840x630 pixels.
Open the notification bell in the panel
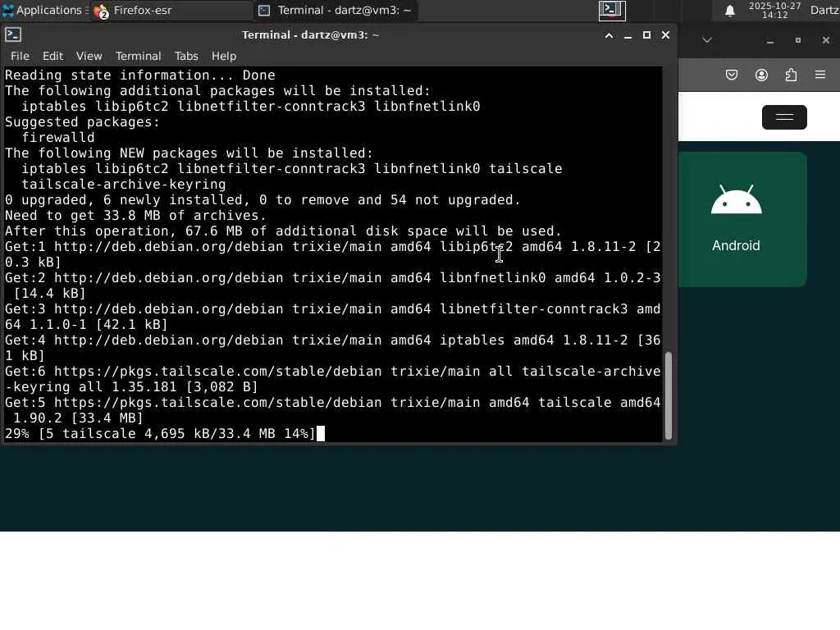tap(729, 11)
